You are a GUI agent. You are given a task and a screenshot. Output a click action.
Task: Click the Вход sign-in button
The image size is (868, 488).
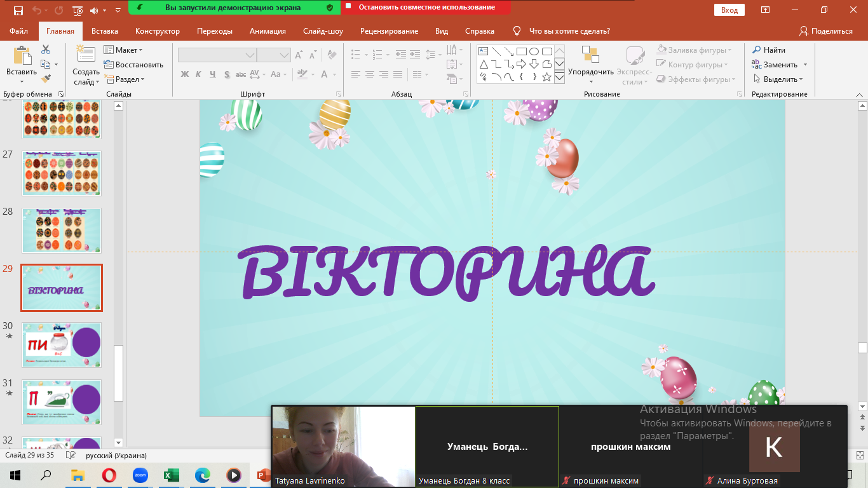pyautogui.click(x=729, y=10)
